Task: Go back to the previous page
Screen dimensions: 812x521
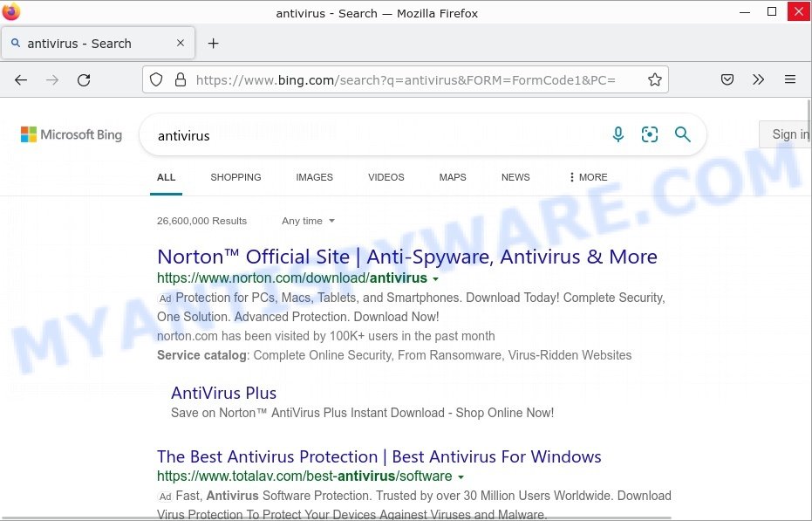Action: tap(21, 79)
